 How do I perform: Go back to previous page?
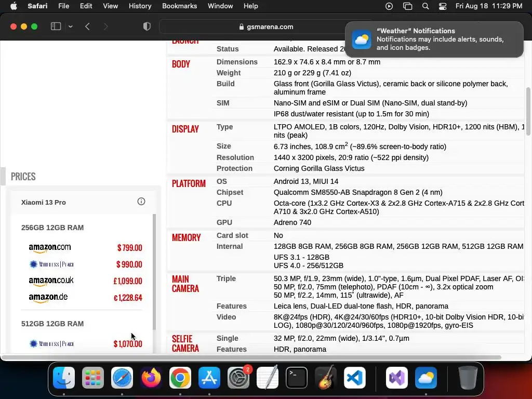click(87, 26)
